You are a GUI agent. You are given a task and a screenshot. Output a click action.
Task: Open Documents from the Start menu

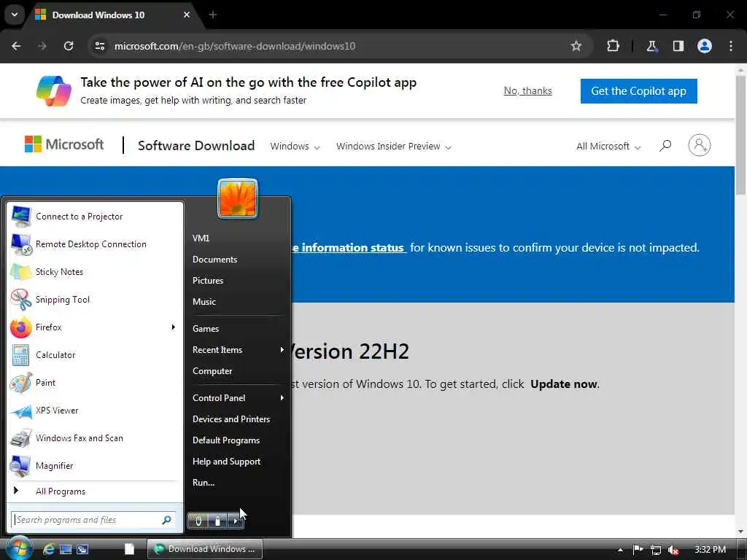[x=214, y=260]
